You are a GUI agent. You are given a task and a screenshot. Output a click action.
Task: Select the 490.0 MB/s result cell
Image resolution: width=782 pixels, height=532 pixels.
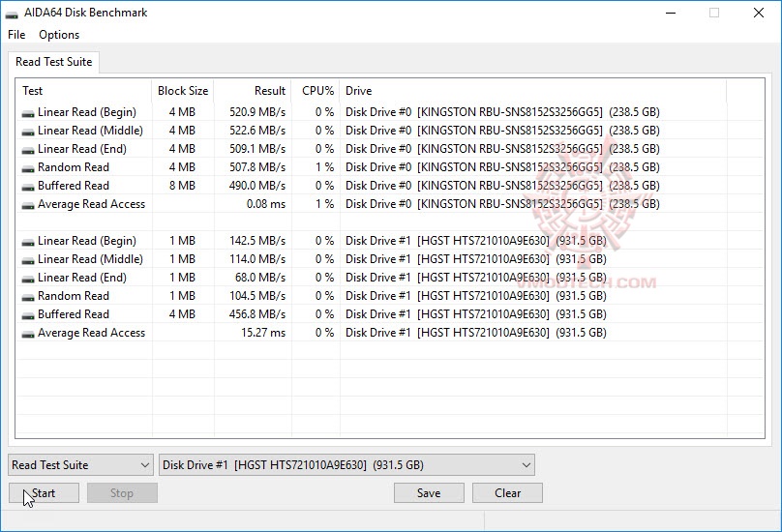pos(257,186)
